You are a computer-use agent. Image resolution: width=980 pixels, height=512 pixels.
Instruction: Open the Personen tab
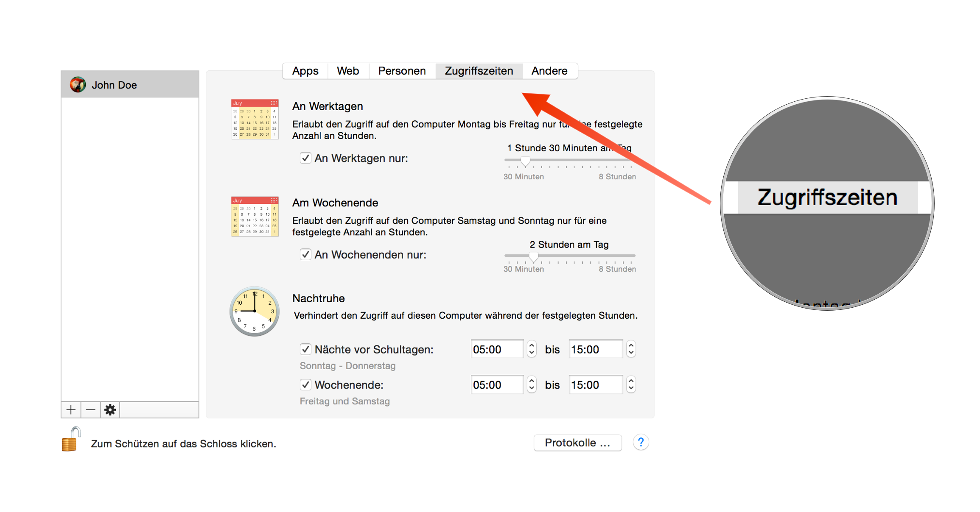pos(401,70)
